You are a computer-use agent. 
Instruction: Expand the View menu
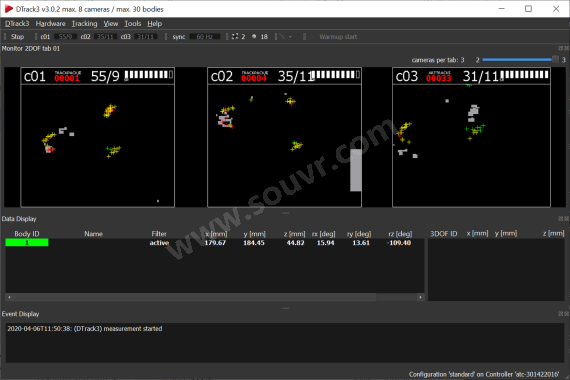coord(111,24)
